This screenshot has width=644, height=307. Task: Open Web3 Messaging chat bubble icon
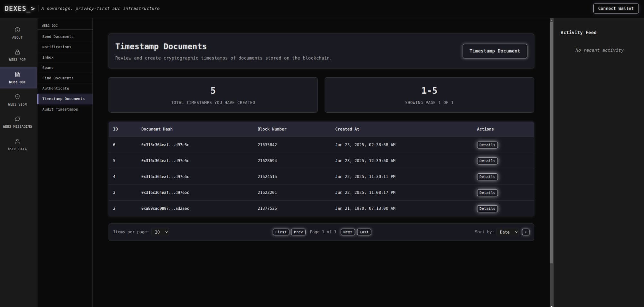[x=17, y=119]
